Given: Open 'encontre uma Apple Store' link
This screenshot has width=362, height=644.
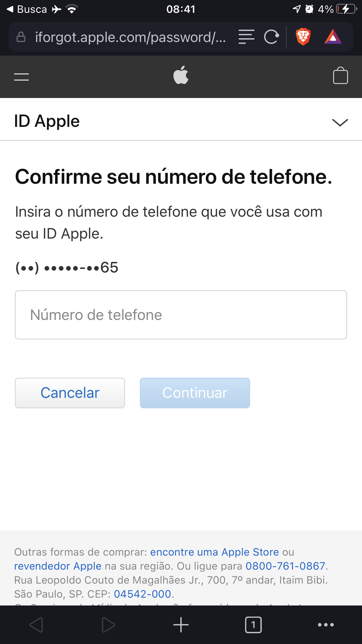Looking at the screenshot, I should point(215,552).
